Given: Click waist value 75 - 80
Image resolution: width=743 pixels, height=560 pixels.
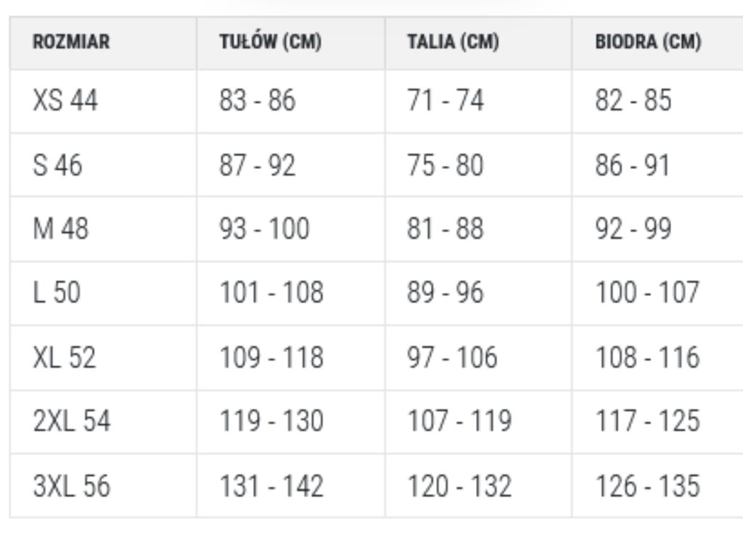Looking at the screenshot, I should 446,165.
